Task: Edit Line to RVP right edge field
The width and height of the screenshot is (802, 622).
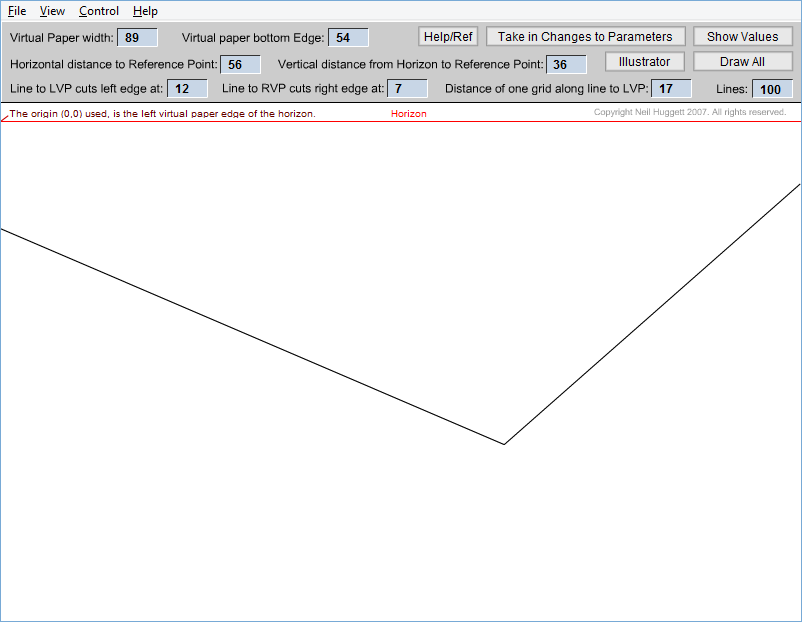Action: [407, 88]
